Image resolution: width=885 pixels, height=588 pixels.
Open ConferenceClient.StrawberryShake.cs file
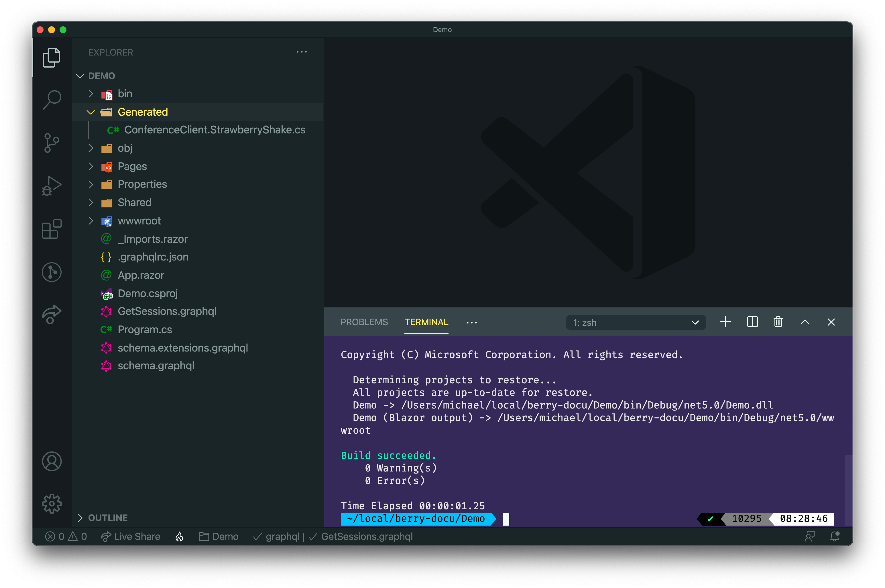(x=215, y=130)
